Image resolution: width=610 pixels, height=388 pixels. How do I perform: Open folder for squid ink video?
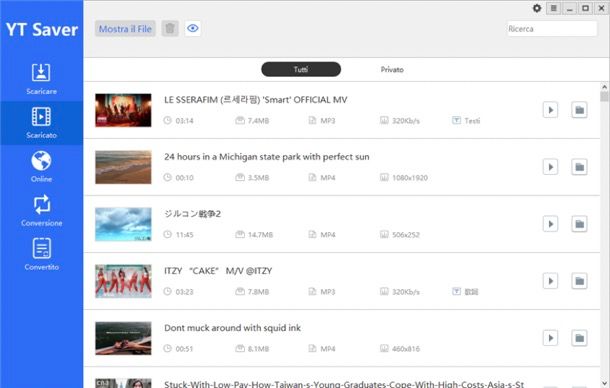(x=579, y=338)
